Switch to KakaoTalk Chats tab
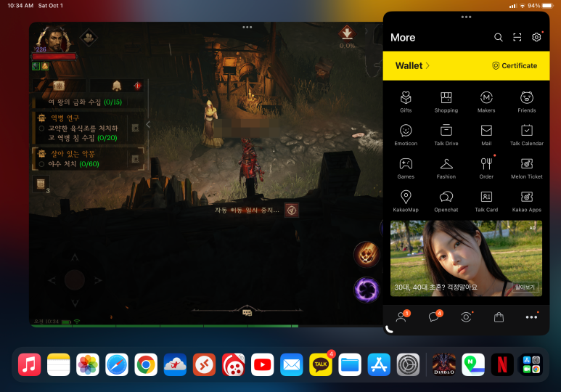561x392 pixels. click(x=435, y=317)
